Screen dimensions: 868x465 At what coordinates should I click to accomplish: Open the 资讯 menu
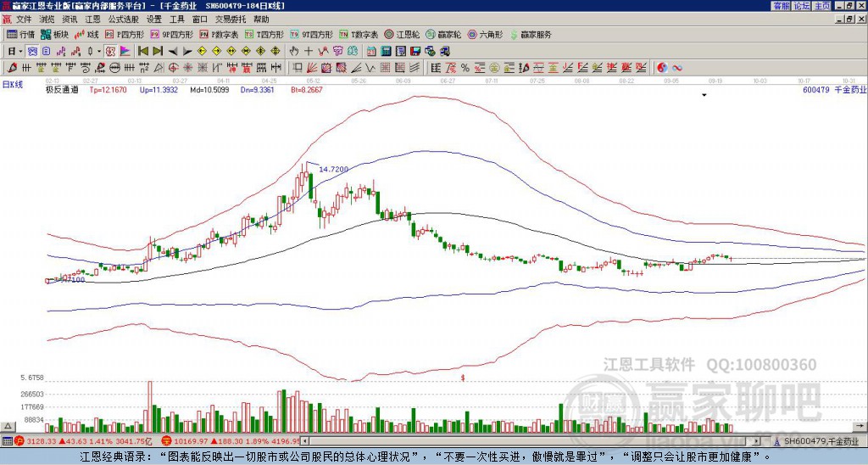point(70,20)
